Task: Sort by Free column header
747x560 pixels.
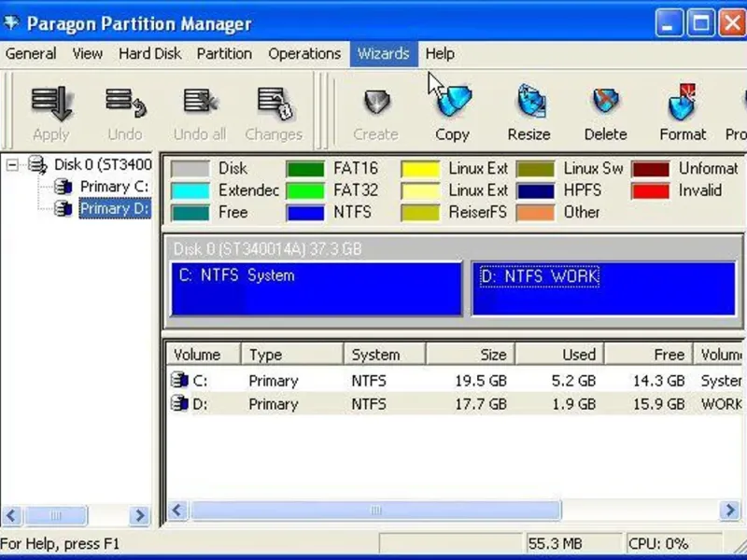Action: tap(648, 355)
